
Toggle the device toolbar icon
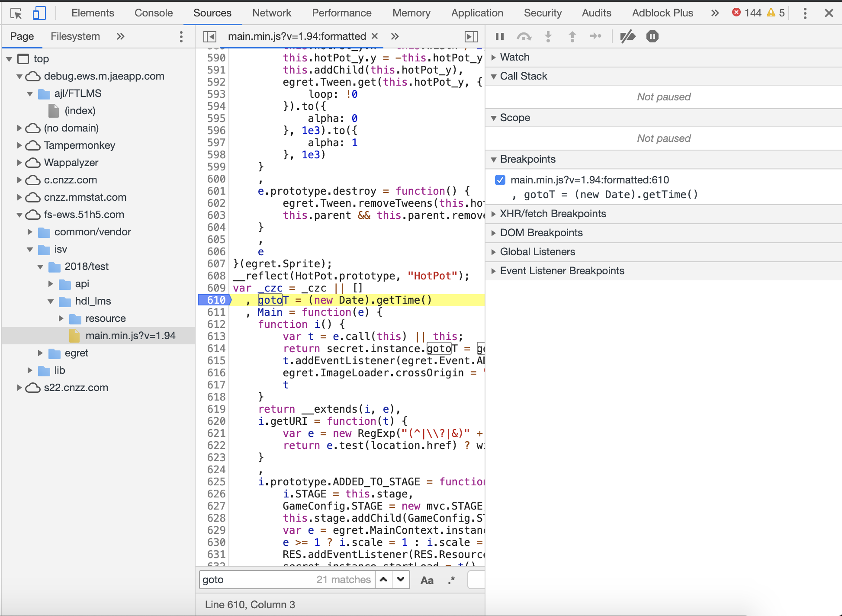pyautogui.click(x=39, y=13)
